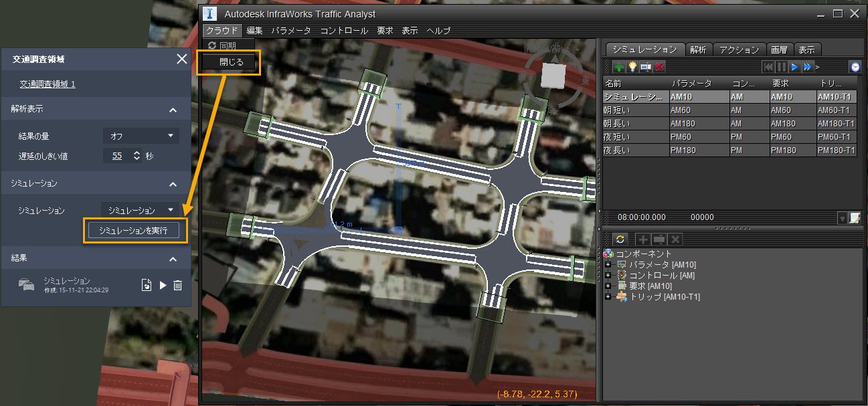This screenshot has width=868, height=406.
Task: Refresh the component tree with the refresh icon
Action: (621, 239)
